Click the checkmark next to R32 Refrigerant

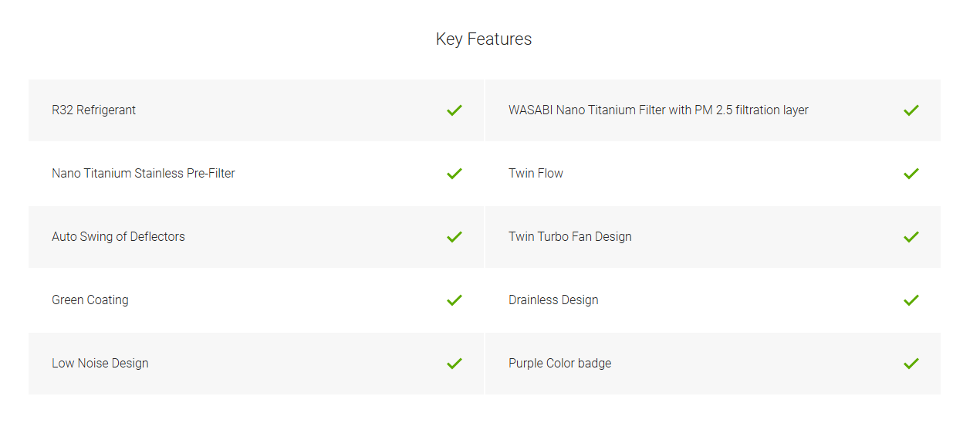[455, 110]
